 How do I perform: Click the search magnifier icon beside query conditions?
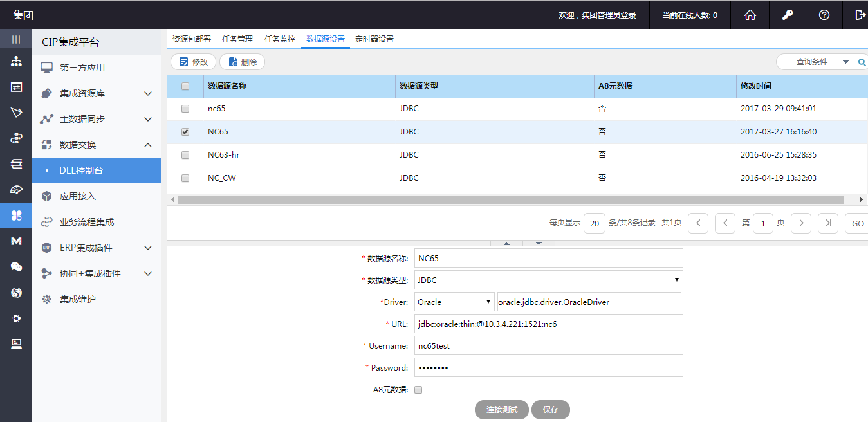862,62
